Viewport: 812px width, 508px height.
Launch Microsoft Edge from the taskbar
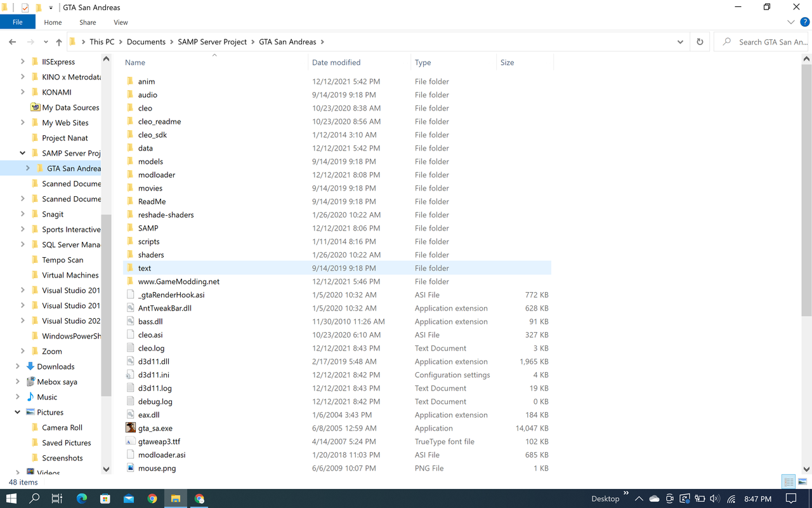point(82,498)
